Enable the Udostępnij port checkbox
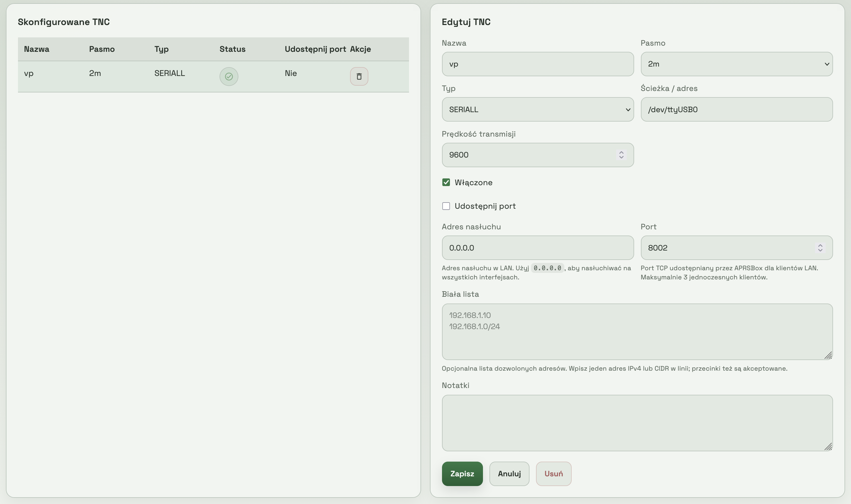This screenshot has width=851, height=504. 446,206
